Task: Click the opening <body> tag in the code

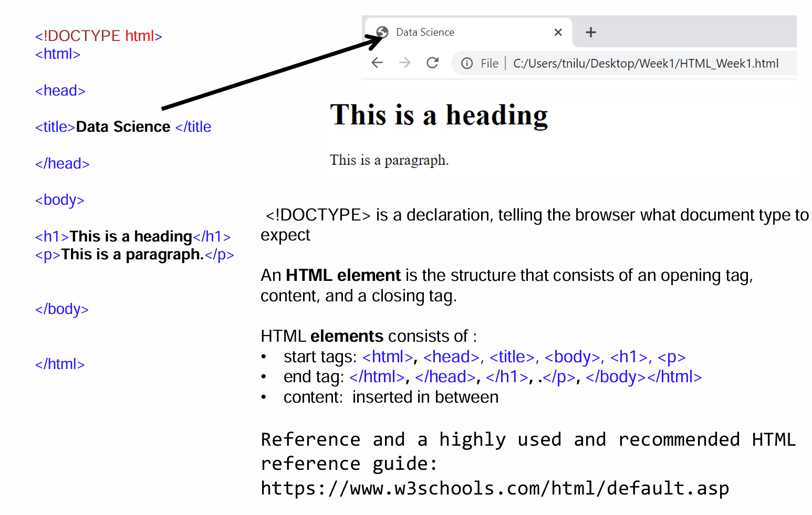Action: point(59,200)
